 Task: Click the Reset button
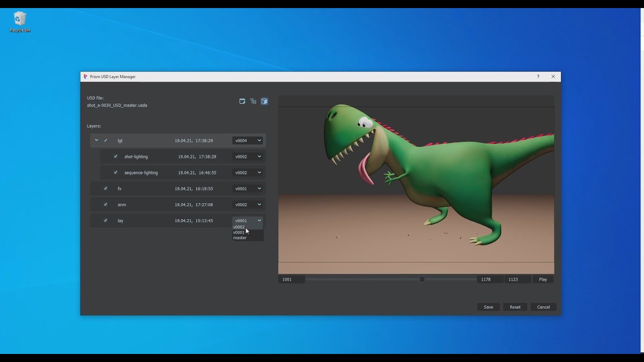(515, 307)
